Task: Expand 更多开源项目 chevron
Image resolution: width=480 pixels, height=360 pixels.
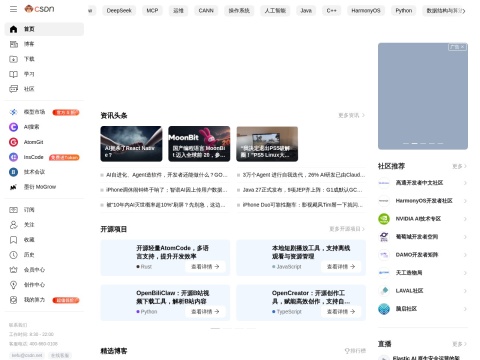Action: coord(363,229)
